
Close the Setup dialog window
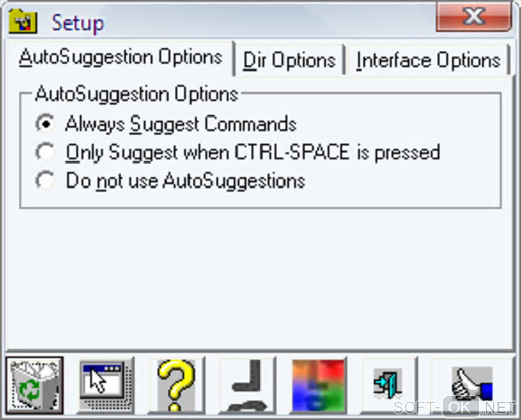point(473,18)
